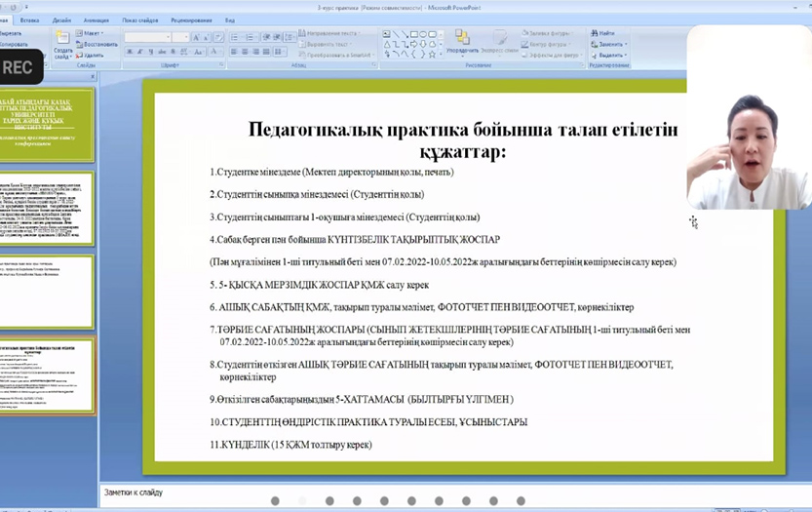Click the Упорядочить (Arrange) icon
The image size is (812, 512).
(462, 40)
